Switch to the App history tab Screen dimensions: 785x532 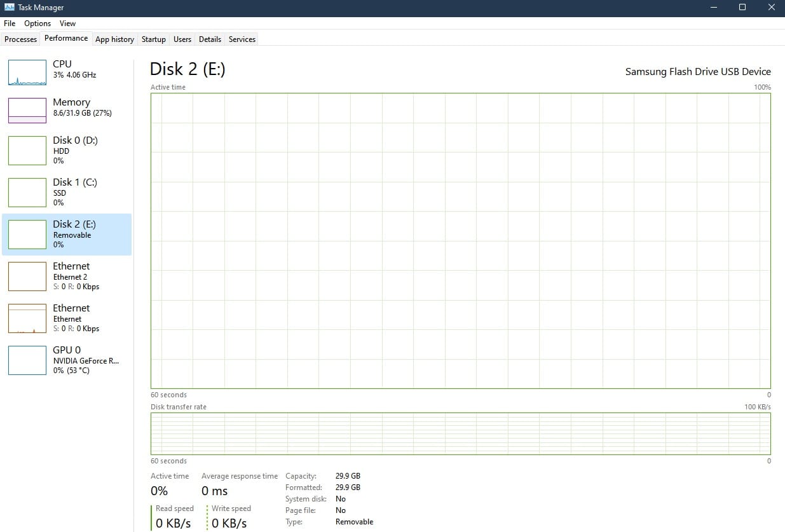tap(114, 39)
